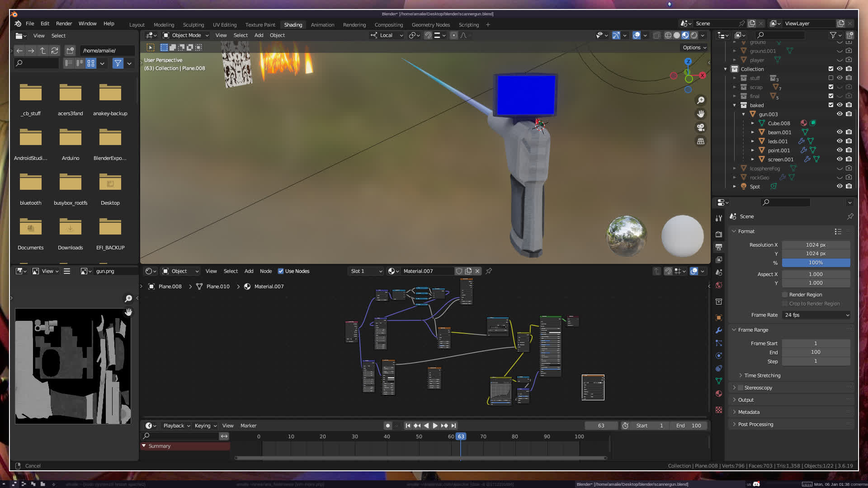Expand the Output panel
The height and width of the screenshot is (488, 868).
click(x=745, y=400)
